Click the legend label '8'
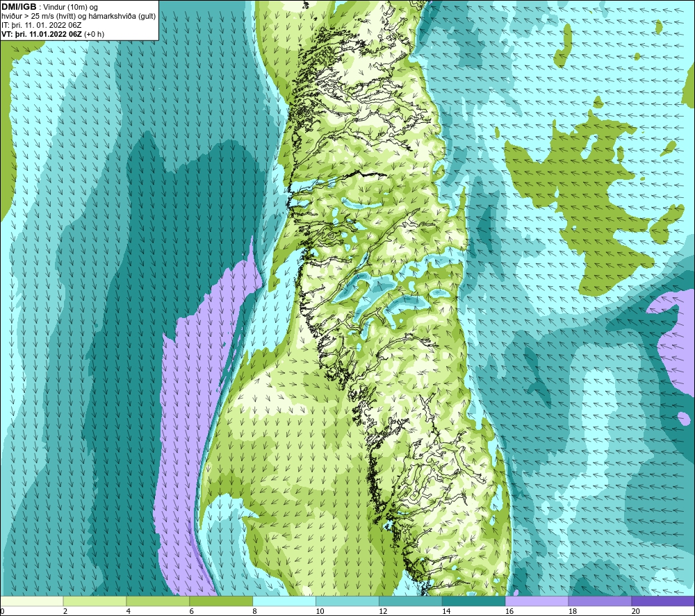The image size is (695, 616). 255,611
